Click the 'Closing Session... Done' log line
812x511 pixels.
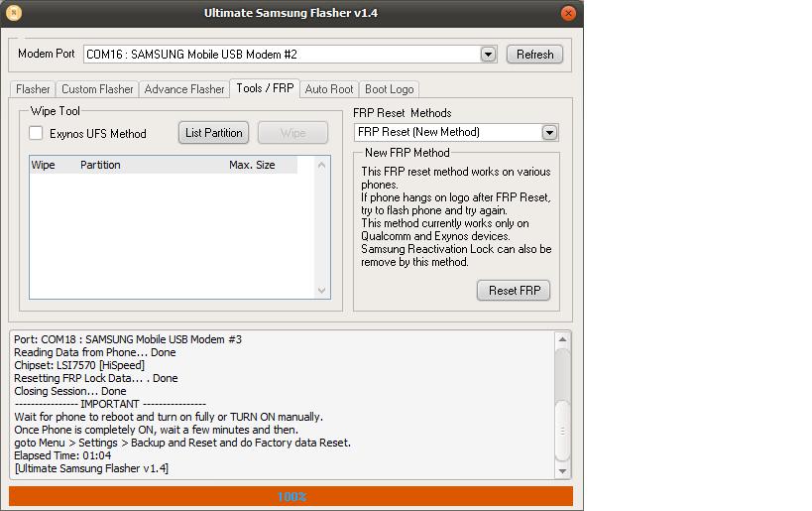(x=70, y=391)
